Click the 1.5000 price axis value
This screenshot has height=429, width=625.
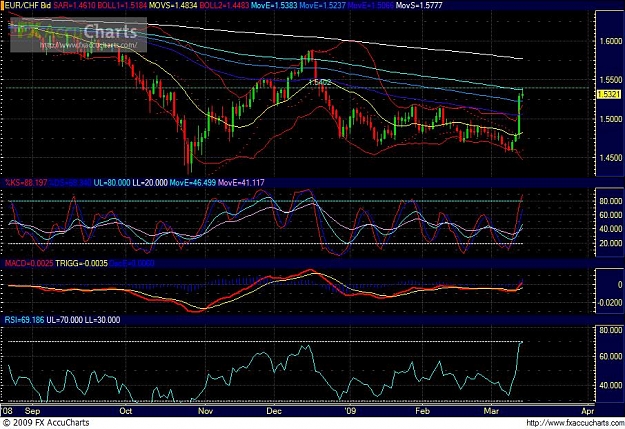(610, 119)
